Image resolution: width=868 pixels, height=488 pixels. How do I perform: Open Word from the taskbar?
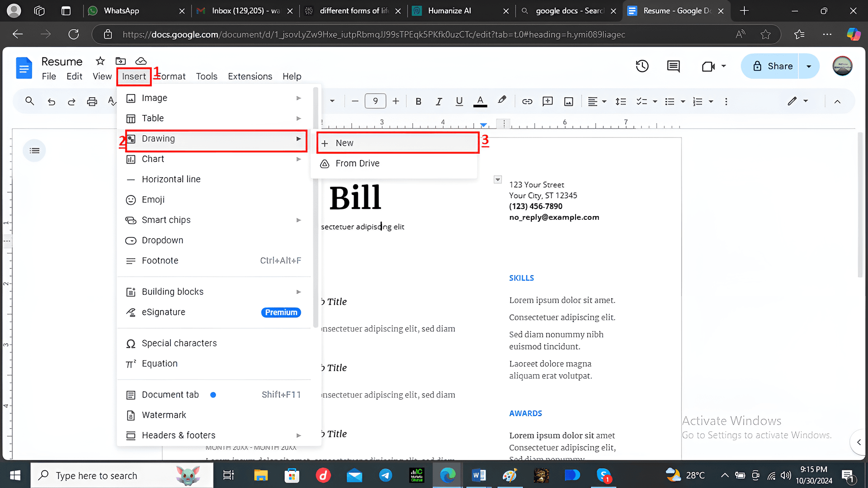tap(479, 475)
